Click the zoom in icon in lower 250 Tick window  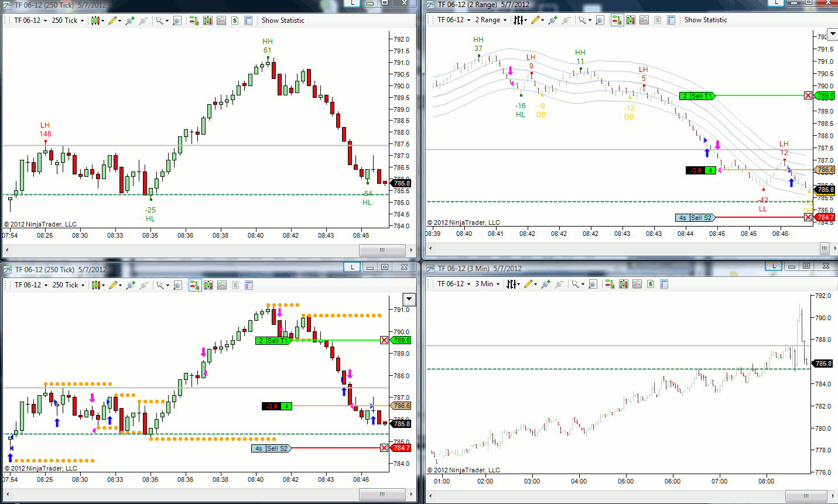point(130,285)
